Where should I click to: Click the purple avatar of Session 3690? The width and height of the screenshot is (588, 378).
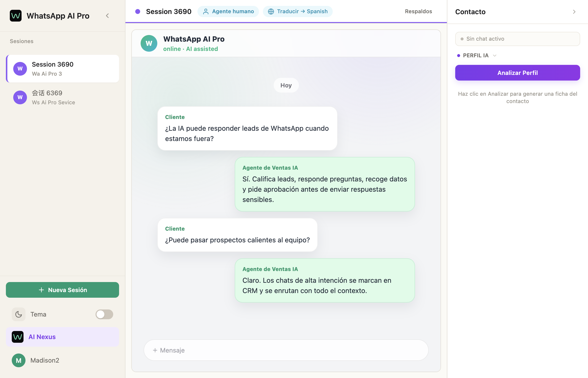(x=20, y=69)
